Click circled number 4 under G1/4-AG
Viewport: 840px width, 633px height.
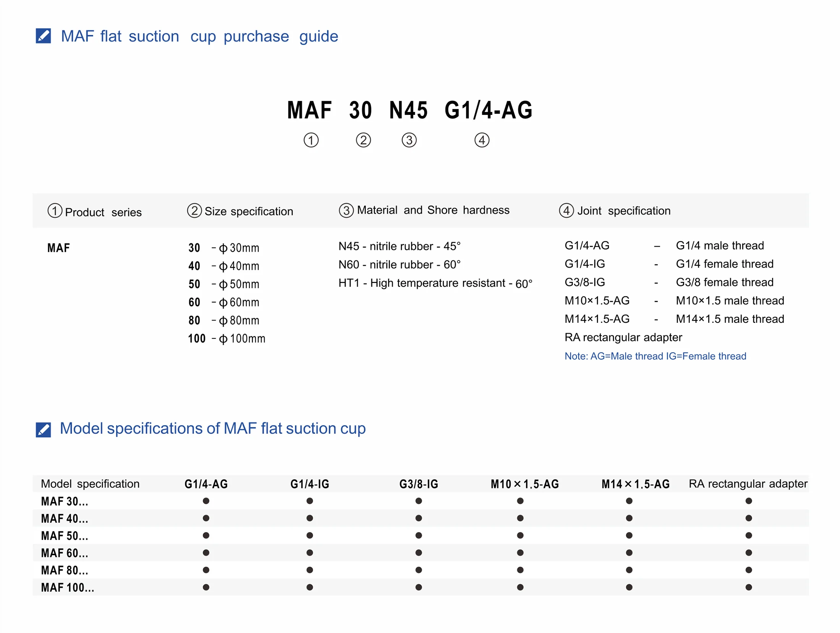tap(481, 140)
